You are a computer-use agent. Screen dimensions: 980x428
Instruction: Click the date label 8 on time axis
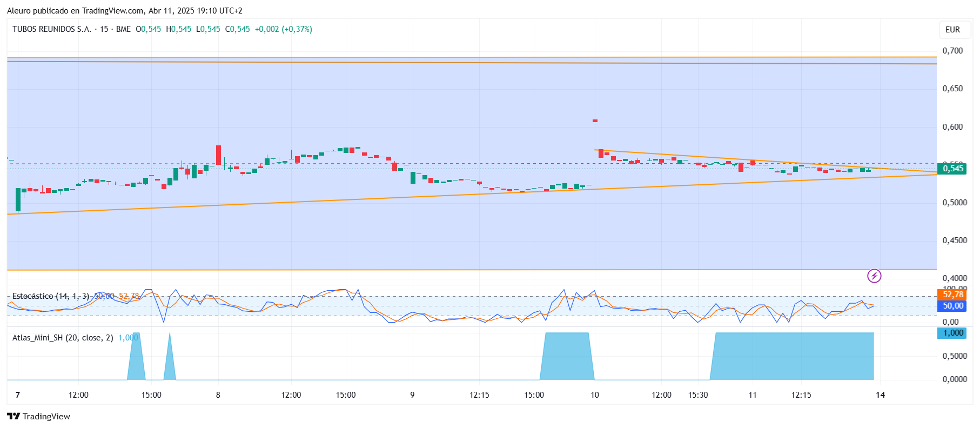[218, 395]
